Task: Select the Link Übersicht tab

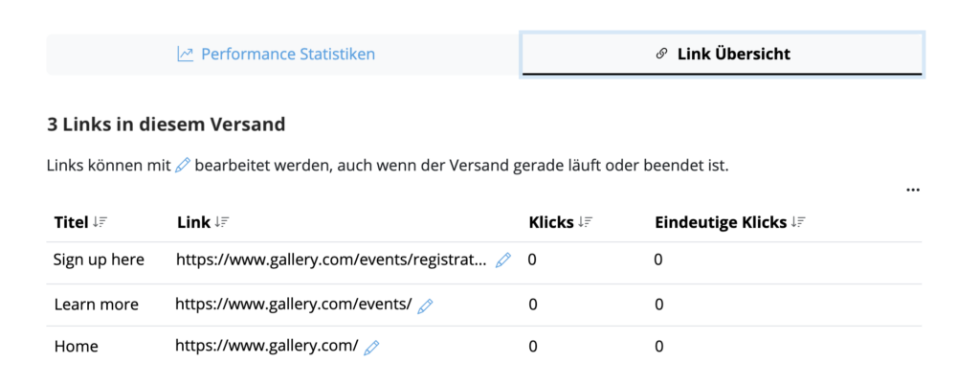Action: point(722,55)
